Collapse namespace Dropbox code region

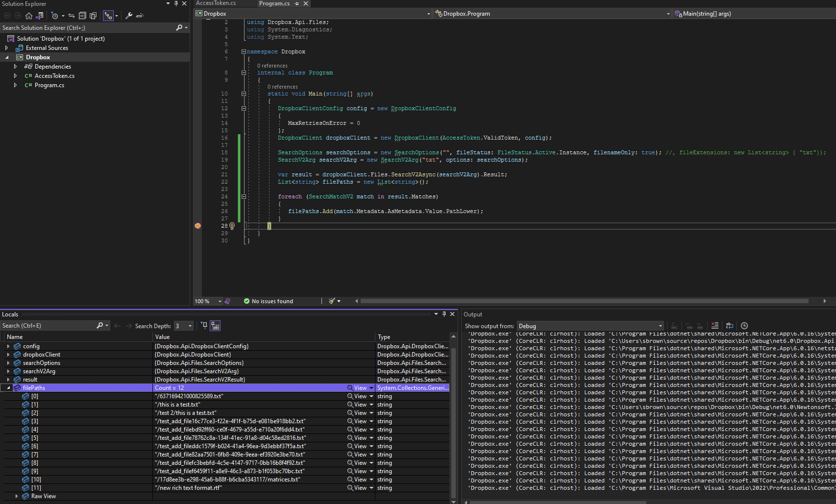[244, 51]
